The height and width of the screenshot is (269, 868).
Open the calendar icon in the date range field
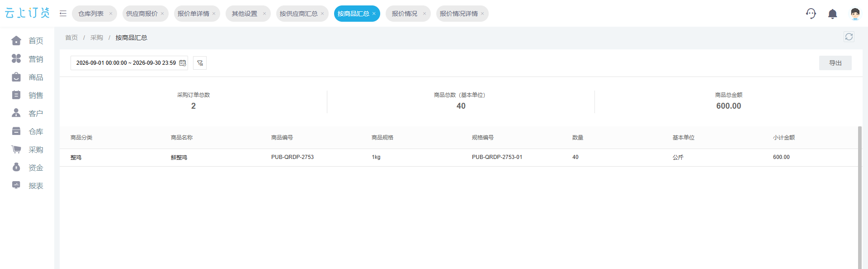pos(183,63)
